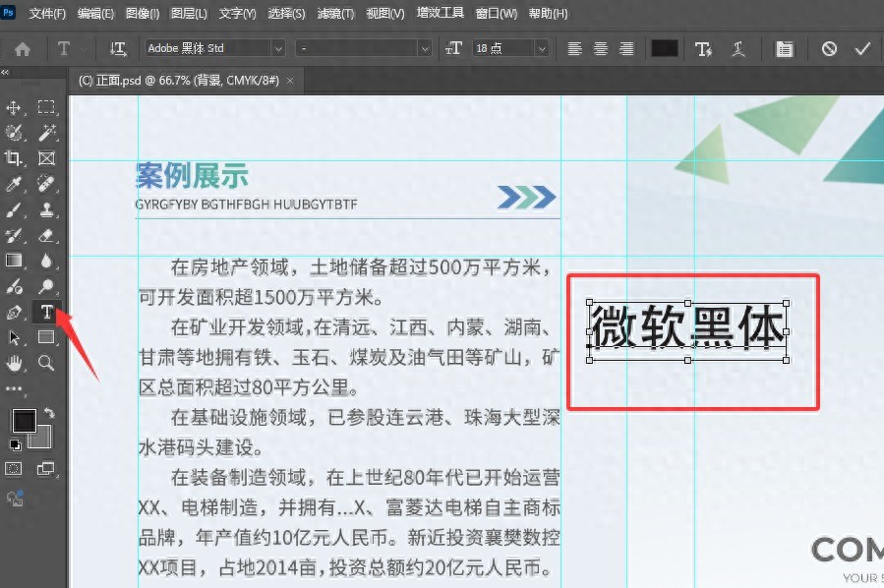This screenshot has height=588, width=884.
Task: Select the Frame tool
Action: [46, 158]
